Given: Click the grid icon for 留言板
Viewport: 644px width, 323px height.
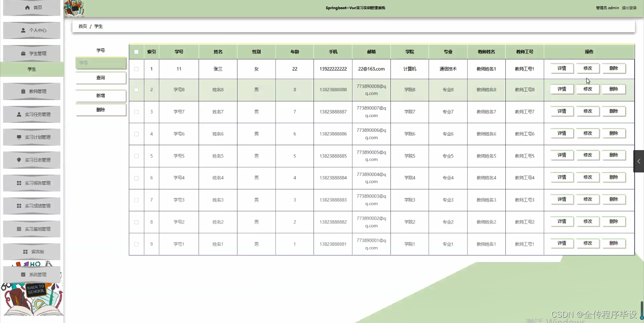Looking at the screenshot, I should coord(25,252).
